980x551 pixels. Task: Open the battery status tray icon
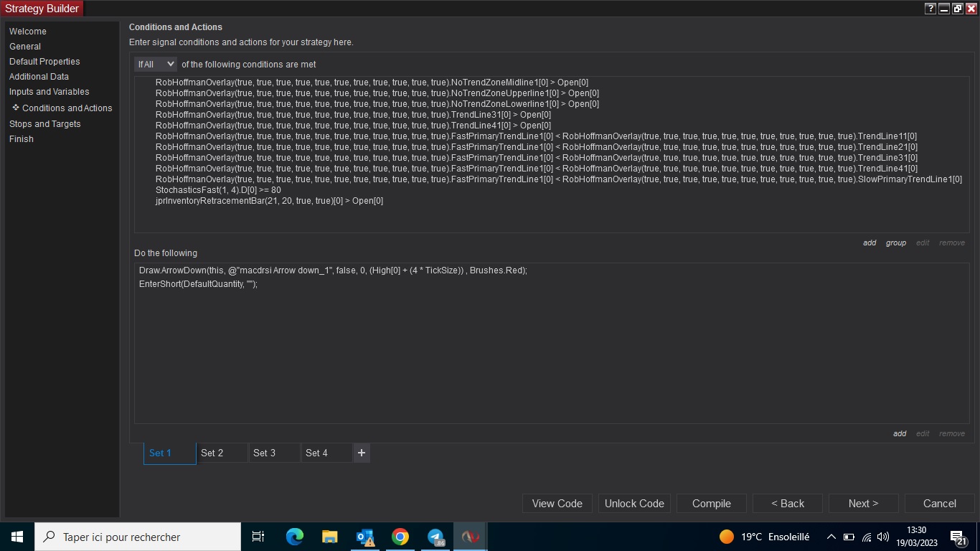pyautogui.click(x=849, y=537)
